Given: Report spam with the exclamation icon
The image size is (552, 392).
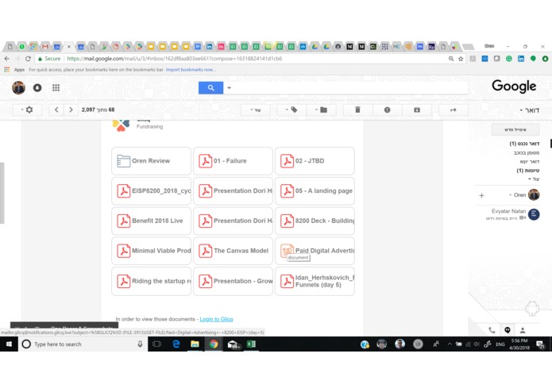Looking at the screenshot, I should pyautogui.click(x=388, y=110).
